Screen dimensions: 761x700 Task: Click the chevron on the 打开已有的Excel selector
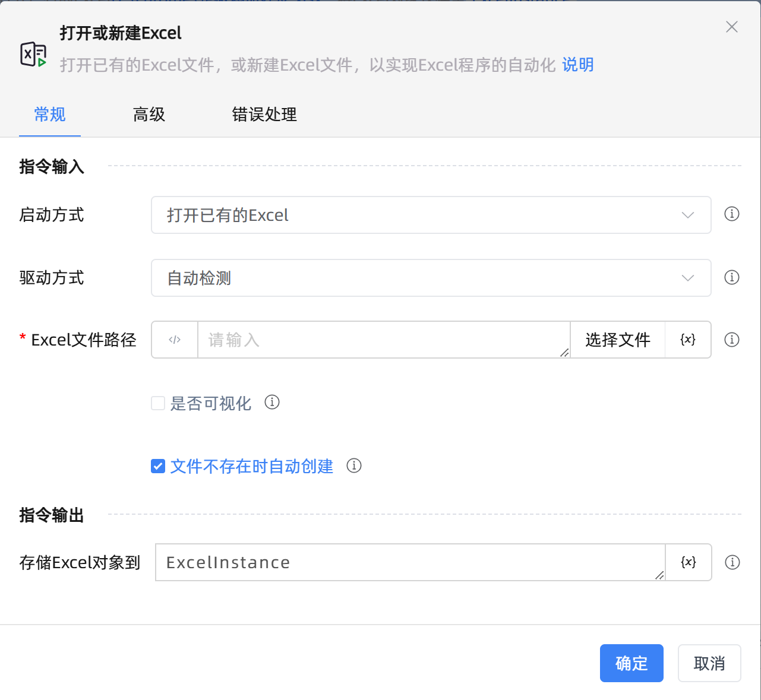pyautogui.click(x=687, y=214)
